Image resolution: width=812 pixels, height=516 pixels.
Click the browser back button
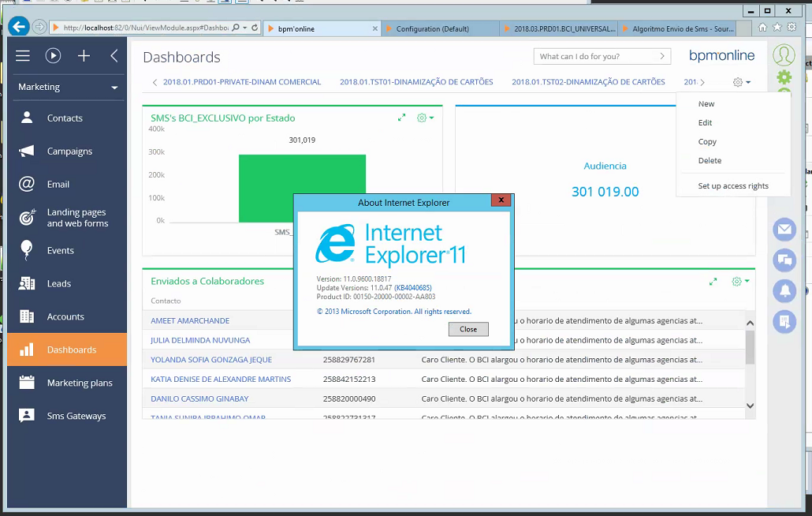19,26
